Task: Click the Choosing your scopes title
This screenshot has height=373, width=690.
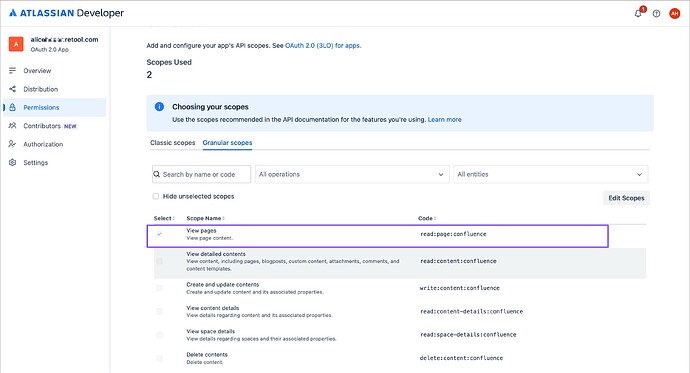Action: [x=210, y=106]
